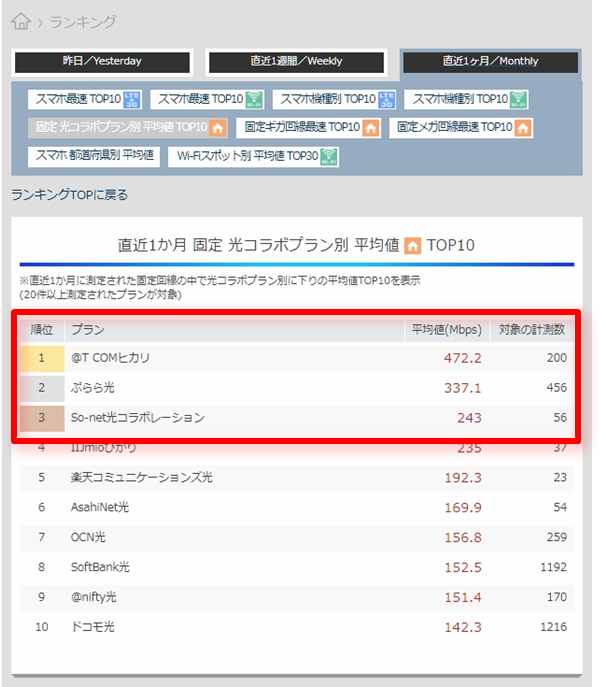Click the 156.8 average value

(463, 538)
